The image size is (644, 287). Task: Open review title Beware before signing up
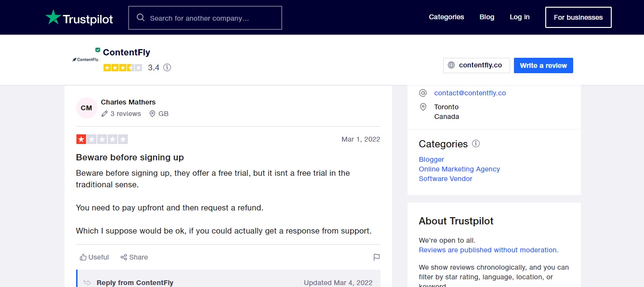(x=130, y=157)
